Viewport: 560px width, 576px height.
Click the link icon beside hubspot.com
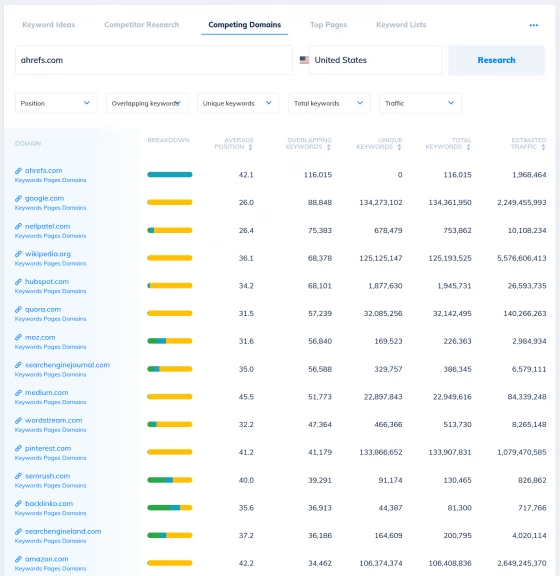[x=18, y=282]
